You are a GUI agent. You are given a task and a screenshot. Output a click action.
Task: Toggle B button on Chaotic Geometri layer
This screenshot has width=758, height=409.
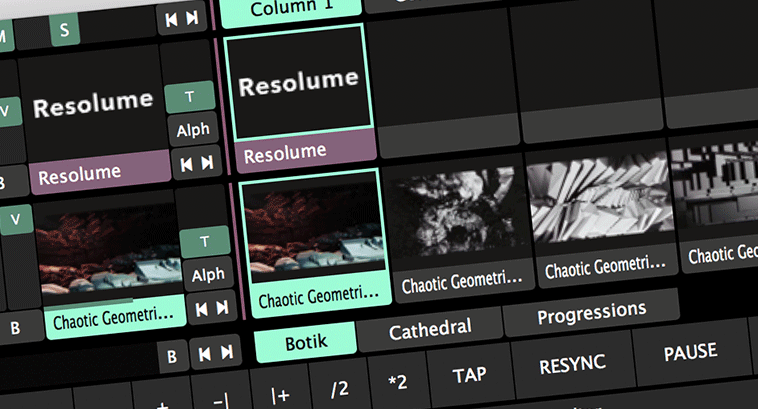[x=15, y=328]
